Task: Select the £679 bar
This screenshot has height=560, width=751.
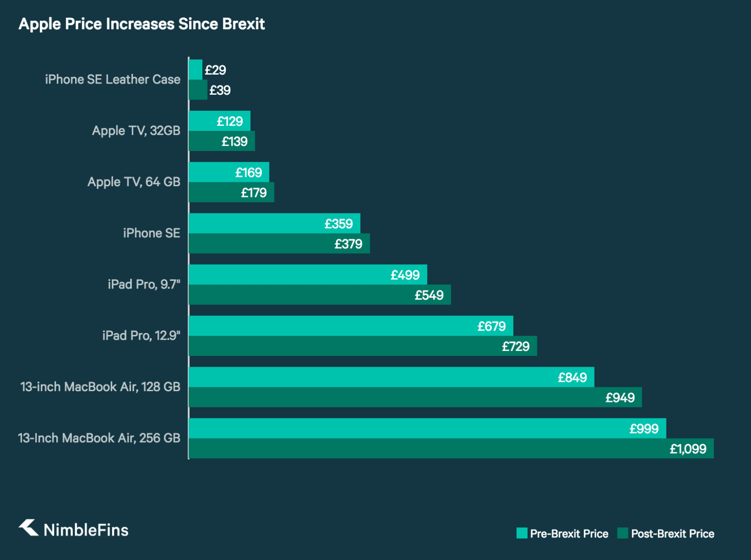Action: point(351,325)
